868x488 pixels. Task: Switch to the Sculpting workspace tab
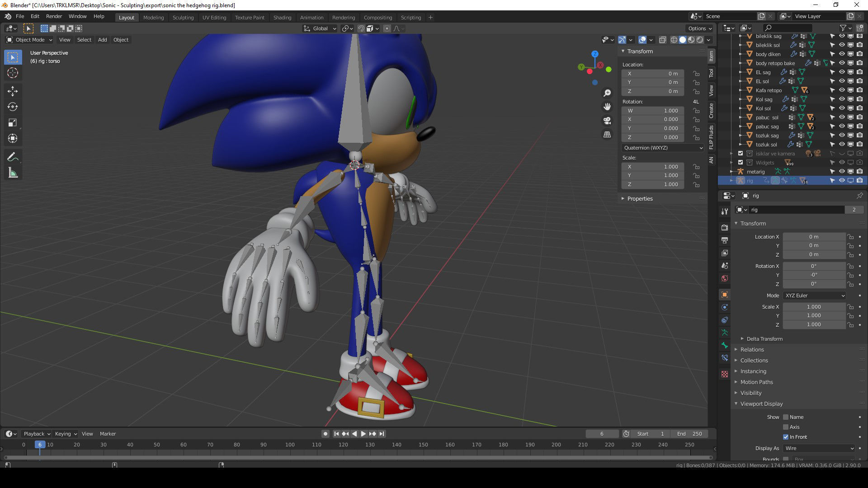tap(183, 17)
